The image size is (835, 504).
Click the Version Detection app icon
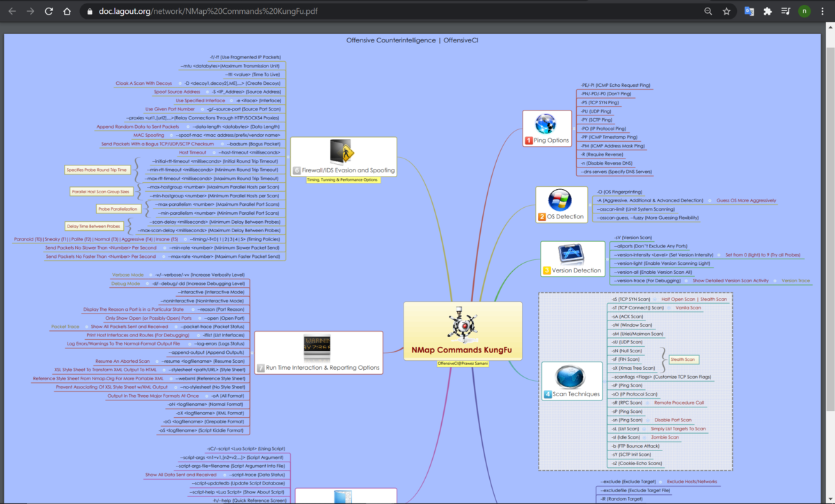point(572,254)
